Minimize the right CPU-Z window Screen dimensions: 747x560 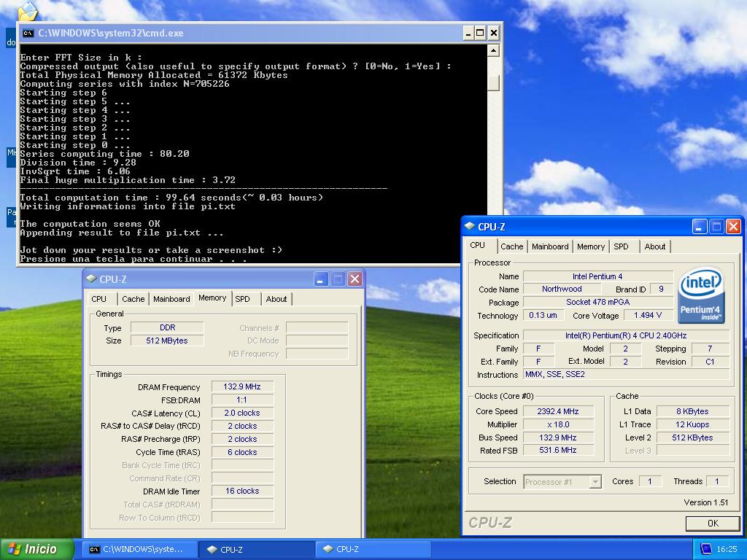coord(700,227)
